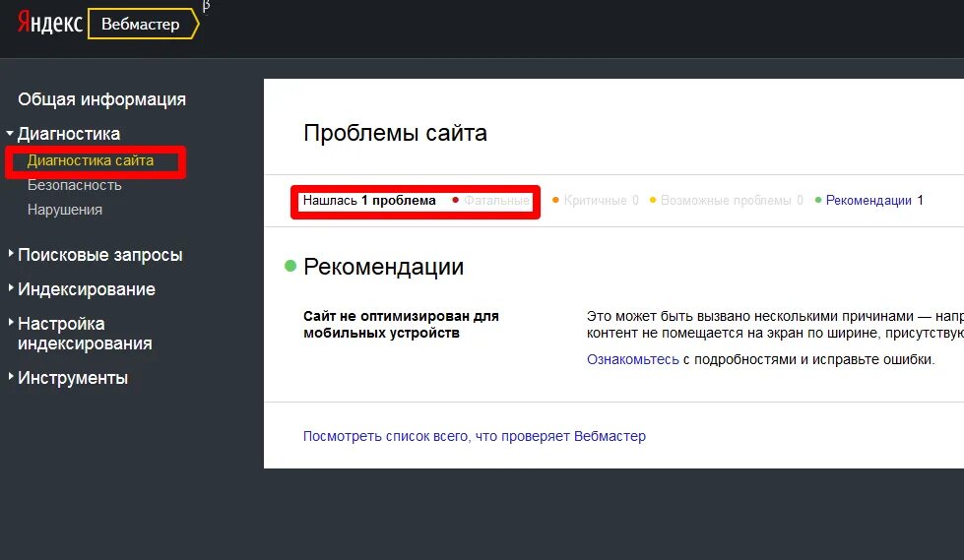Select Инструменты menu heading
964x560 pixels.
tap(73, 377)
